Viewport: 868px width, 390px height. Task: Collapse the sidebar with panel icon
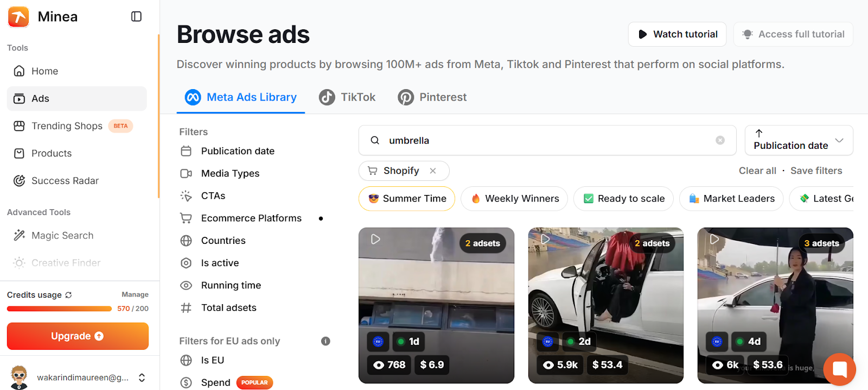[136, 17]
